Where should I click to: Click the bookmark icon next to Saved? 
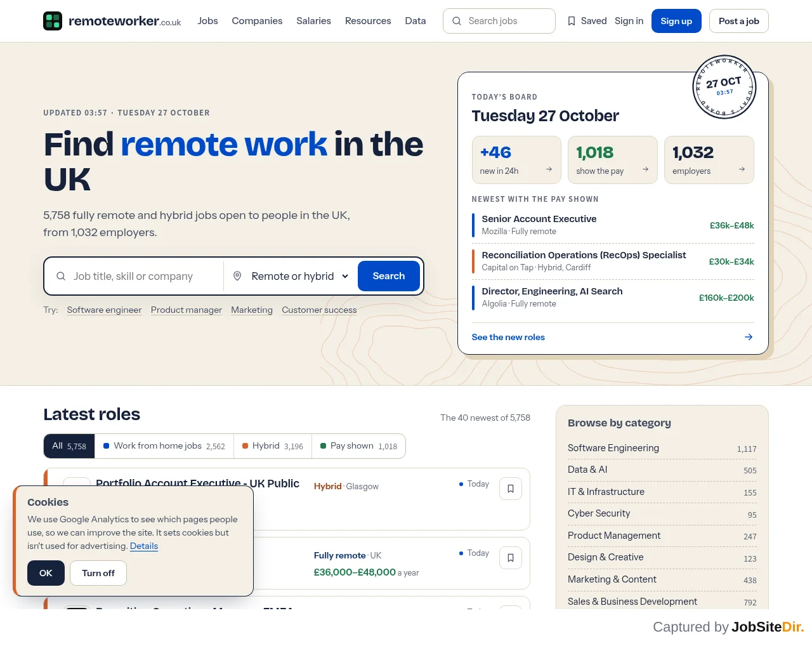tap(572, 21)
